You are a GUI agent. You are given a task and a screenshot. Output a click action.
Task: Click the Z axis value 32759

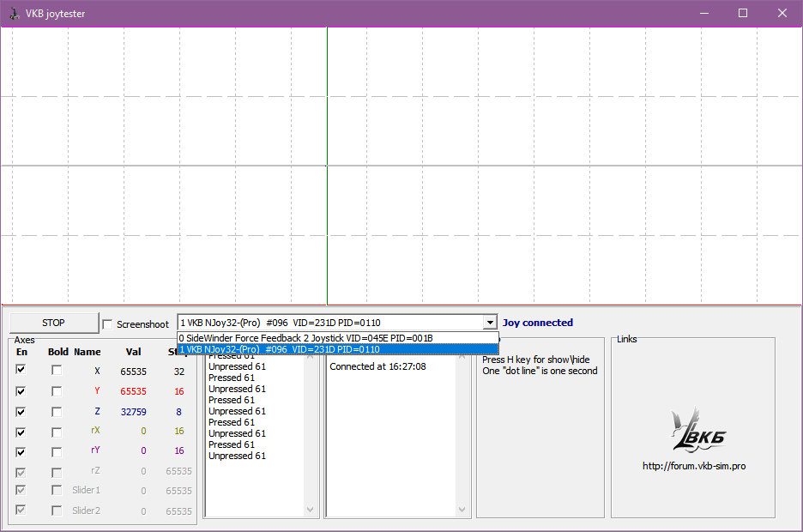[x=133, y=412]
